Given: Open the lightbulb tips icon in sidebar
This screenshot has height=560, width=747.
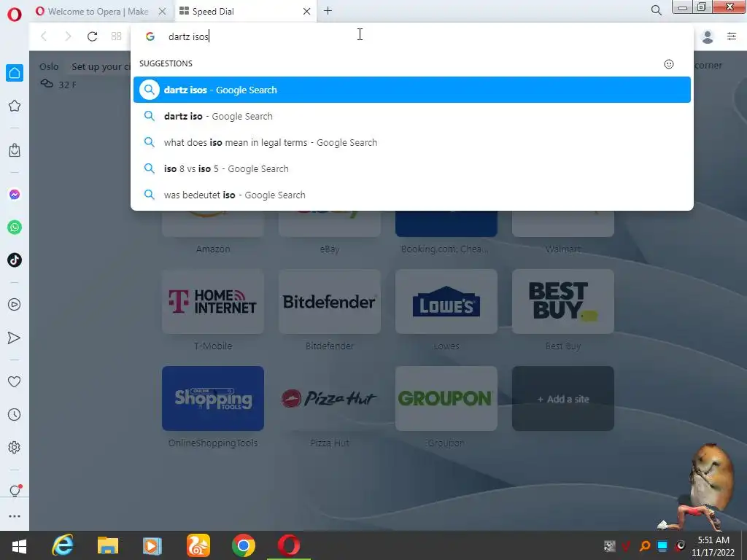Looking at the screenshot, I should (x=15, y=491).
